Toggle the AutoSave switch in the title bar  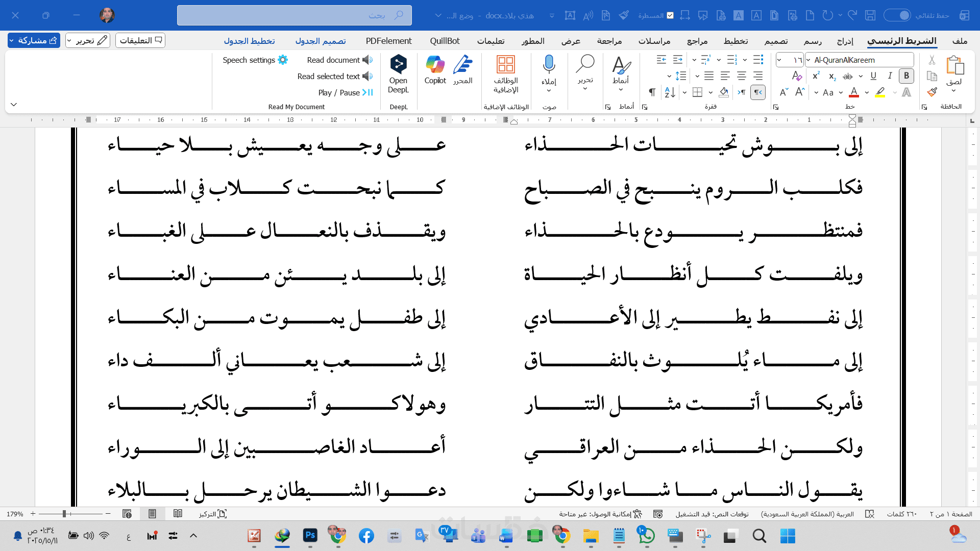tap(897, 15)
